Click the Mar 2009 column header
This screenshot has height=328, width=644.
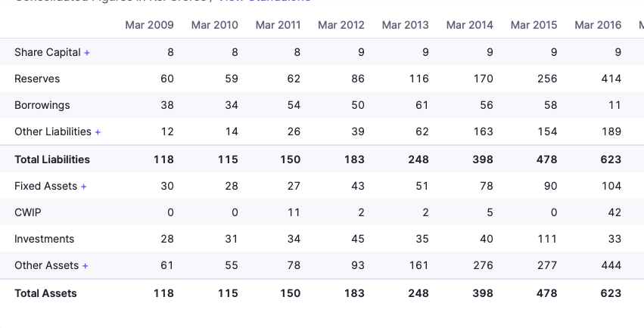point(149,25)
